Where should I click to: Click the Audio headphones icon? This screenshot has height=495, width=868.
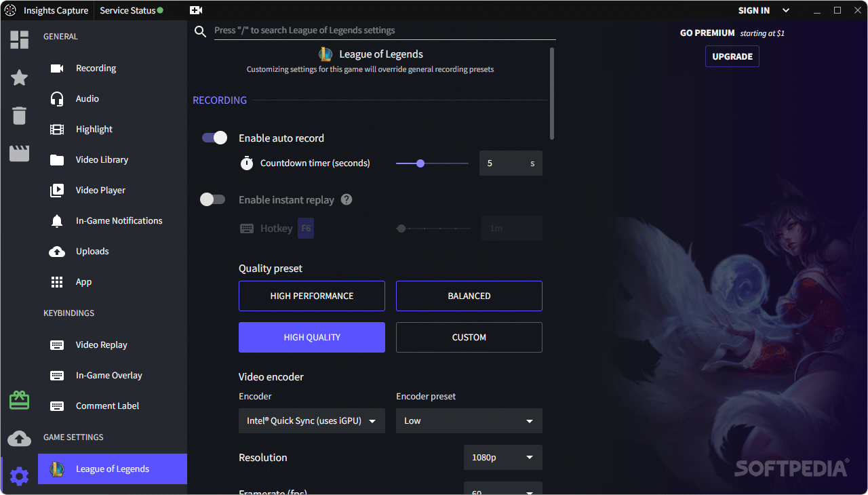coord(57,99)
